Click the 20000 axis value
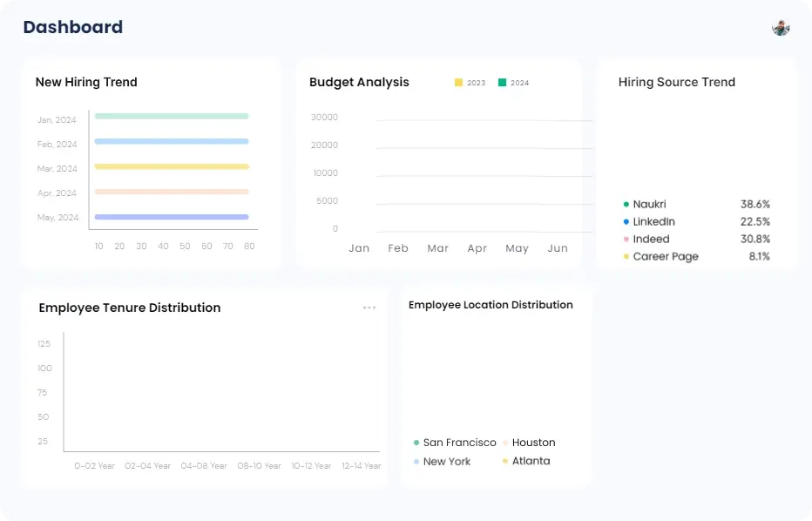Image resolution: width=812 pixels, height=521 pixels. click(324, 145)
